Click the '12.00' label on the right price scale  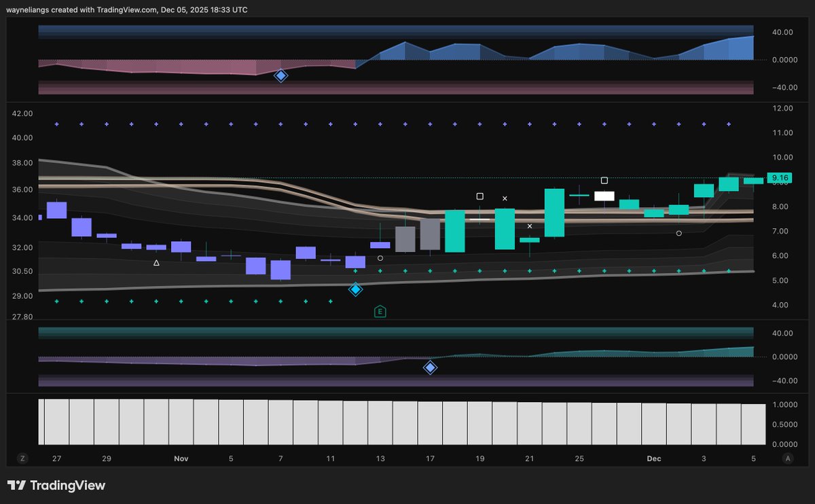pos(783,108)
